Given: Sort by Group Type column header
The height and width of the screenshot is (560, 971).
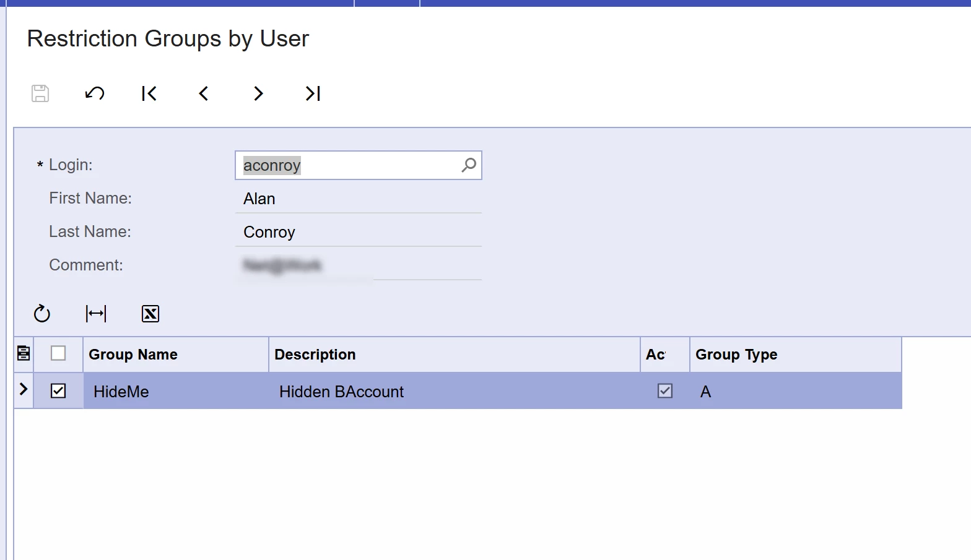Looking at the screenshot, I should [796, 355].
